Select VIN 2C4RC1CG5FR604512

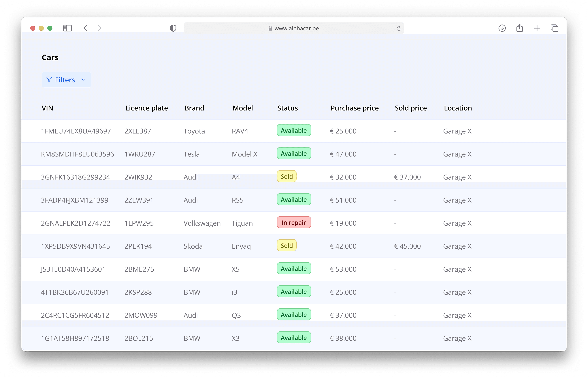click(75, 315)
